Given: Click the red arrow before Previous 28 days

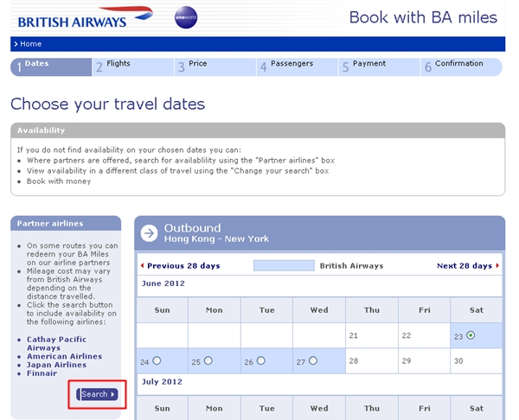Looking at the screenshot, I should tap(143, 265).
